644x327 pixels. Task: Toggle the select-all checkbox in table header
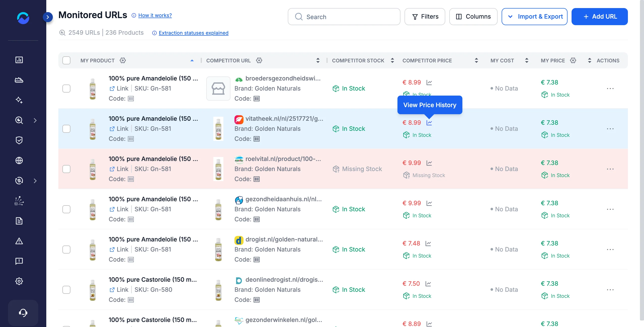[66, 60]
